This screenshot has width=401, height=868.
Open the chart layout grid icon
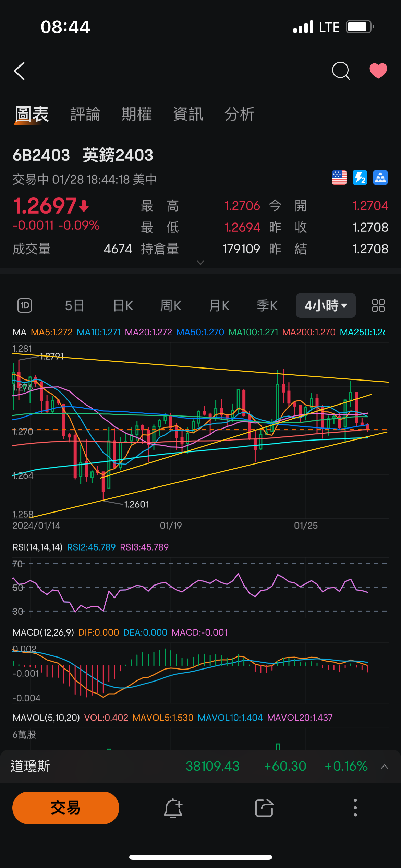click(x=378, y=305)
